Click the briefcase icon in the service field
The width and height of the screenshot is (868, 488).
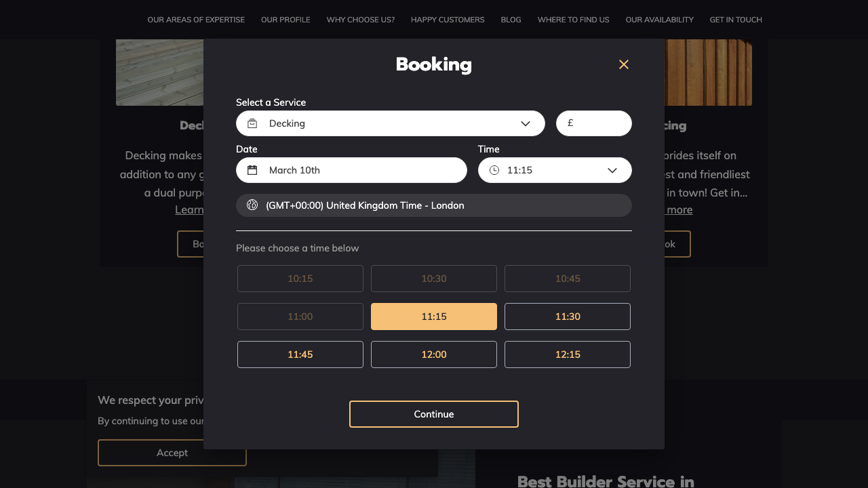[252, 123]
